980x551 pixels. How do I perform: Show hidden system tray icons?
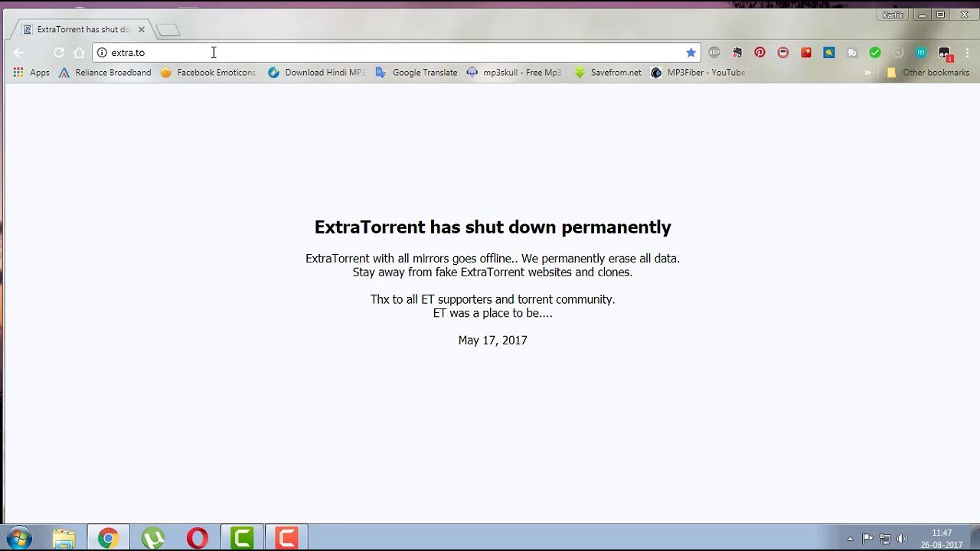point(850,539)
